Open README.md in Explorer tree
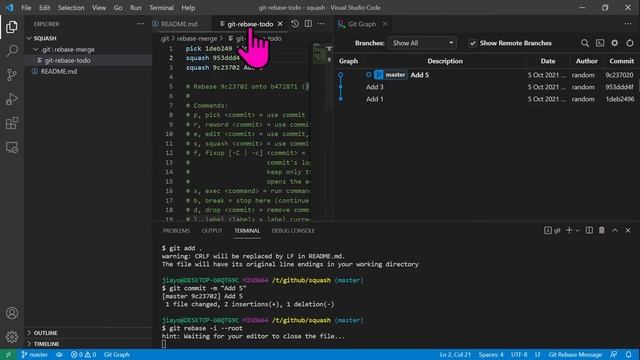Screen dimensions: 640x360 pos(59,71)
